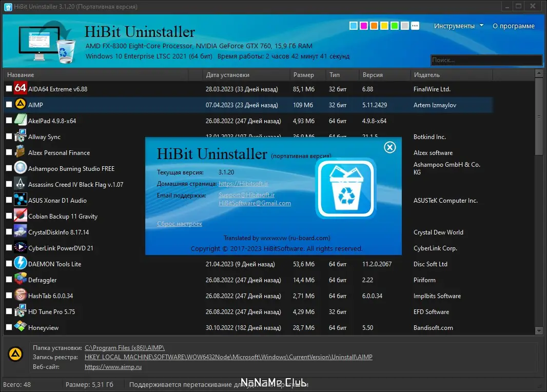Click the Support@Hibitsoft.ir email link
This screenshot has height=392, width=547.
pyautogui.click(x=246, y=195)
